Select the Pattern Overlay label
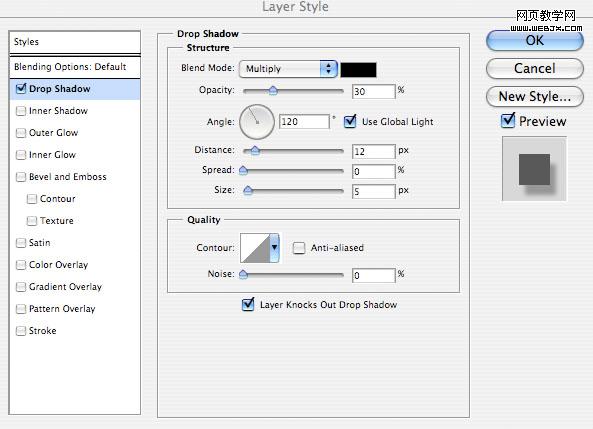Image resolution: width=593 pixels, height=429 pixels. coord(62,309)
